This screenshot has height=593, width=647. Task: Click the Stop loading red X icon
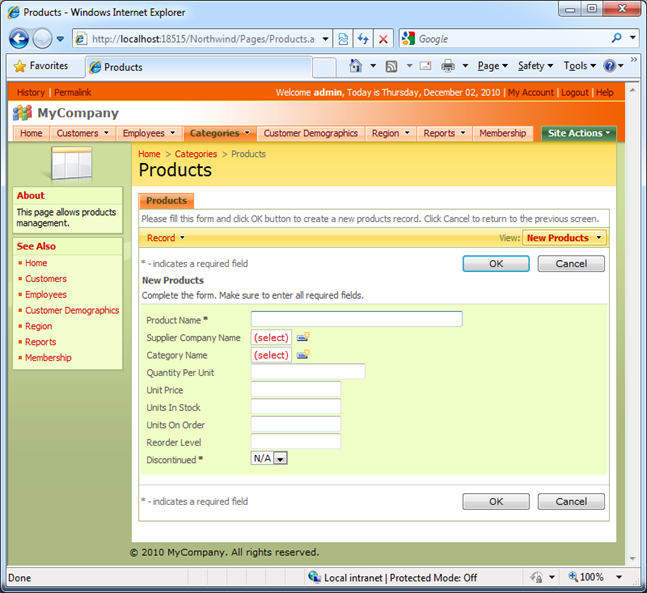point(383,39)
